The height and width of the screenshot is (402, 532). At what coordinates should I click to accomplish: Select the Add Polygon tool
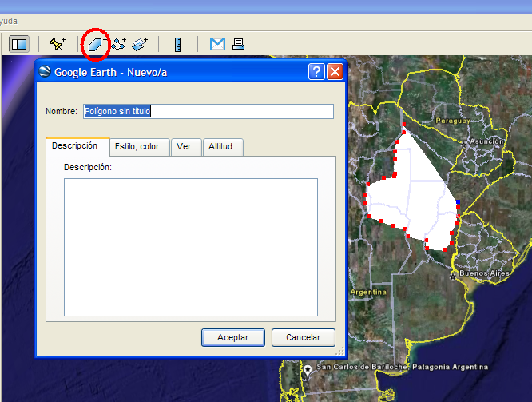97,45
